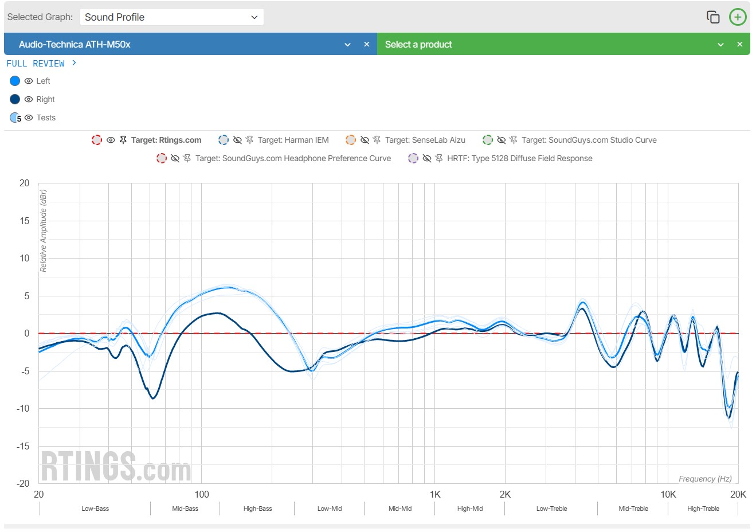Hide the Left channel curve
This screenshot has height=532, width=756.
click(x=29, y=81)
